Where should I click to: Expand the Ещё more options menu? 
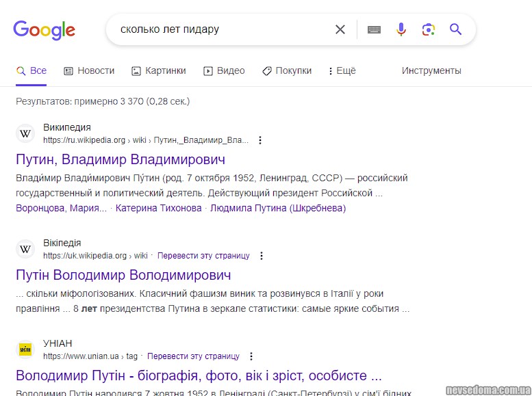click(x=342, y=70)
